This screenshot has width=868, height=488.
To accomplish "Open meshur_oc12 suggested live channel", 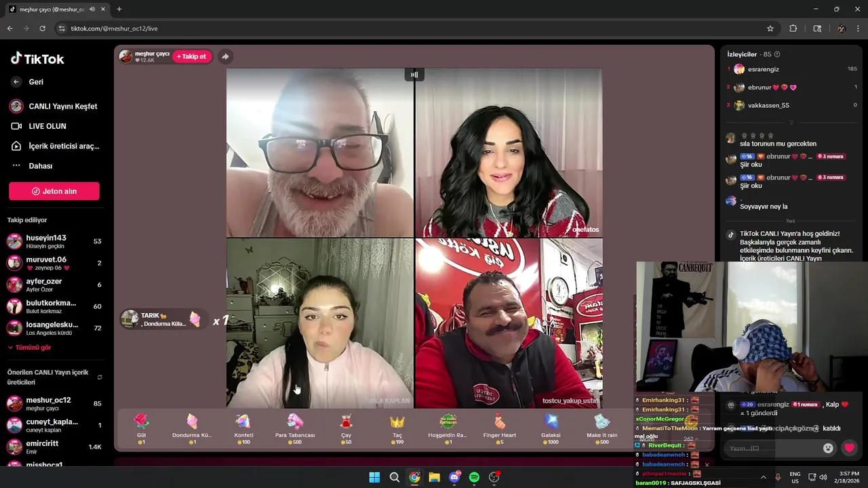I will coord(54,403).
